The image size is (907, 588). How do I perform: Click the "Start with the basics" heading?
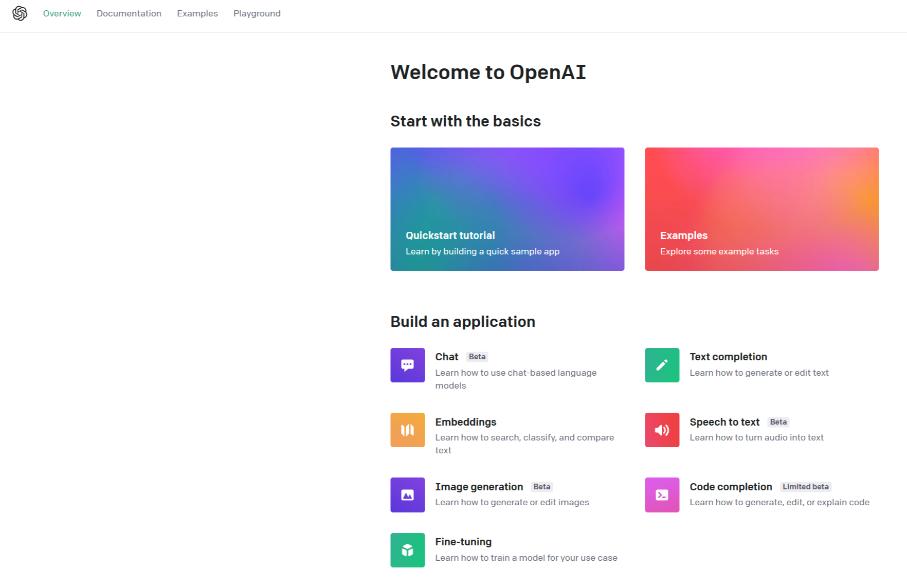465,121
